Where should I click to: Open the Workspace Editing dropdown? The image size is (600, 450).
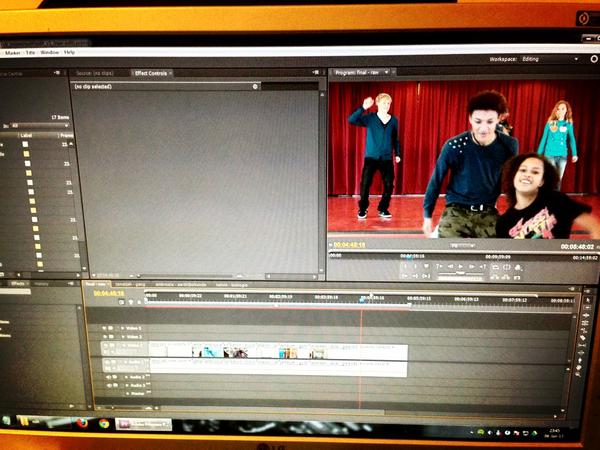click(x=549, y=59)
